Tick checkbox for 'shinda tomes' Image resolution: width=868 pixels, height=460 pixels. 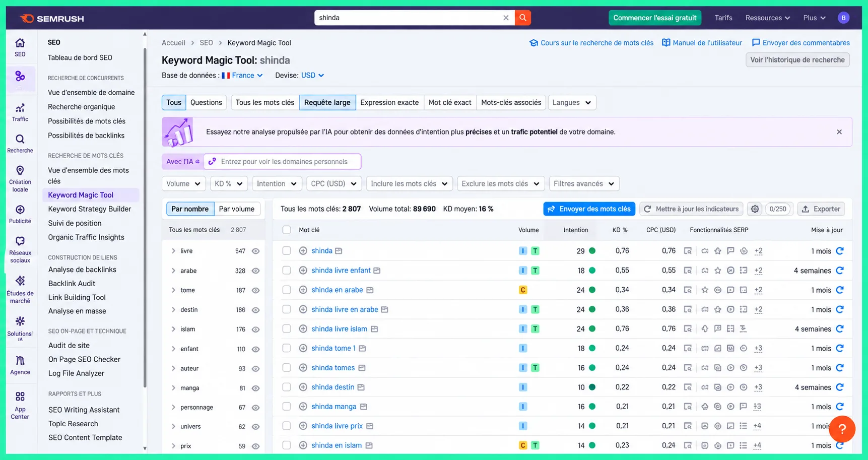(287, 368)
